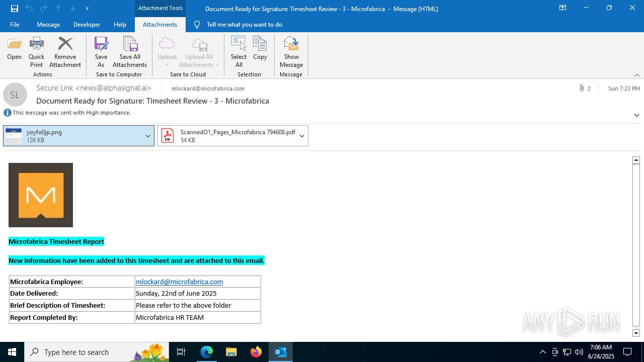
Task: Expand the message header chevron
Action: click(636, 115)
